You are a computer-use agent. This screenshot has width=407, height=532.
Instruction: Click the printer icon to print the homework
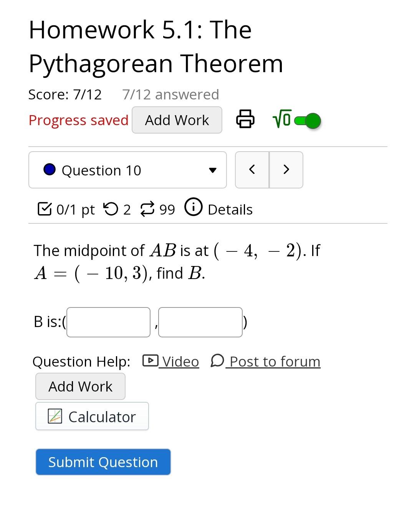(245, 119)
